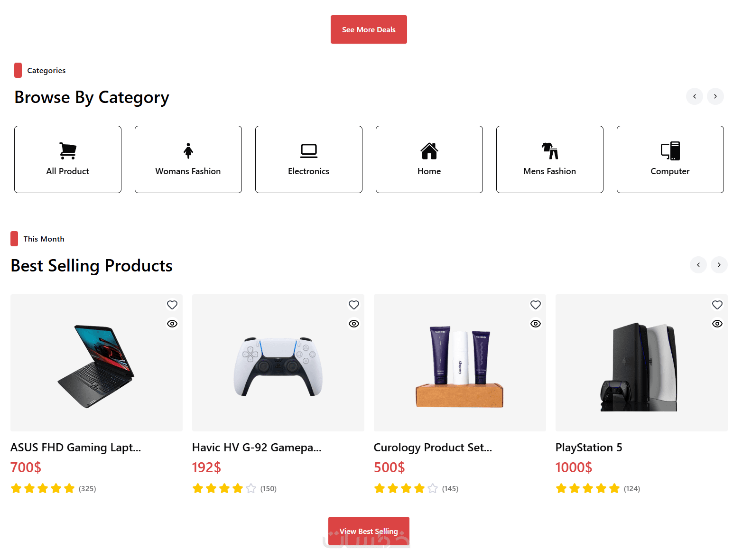Click the View Best Selling button
The height and width of the screenshot is (560, 733).
pos(369,531)
